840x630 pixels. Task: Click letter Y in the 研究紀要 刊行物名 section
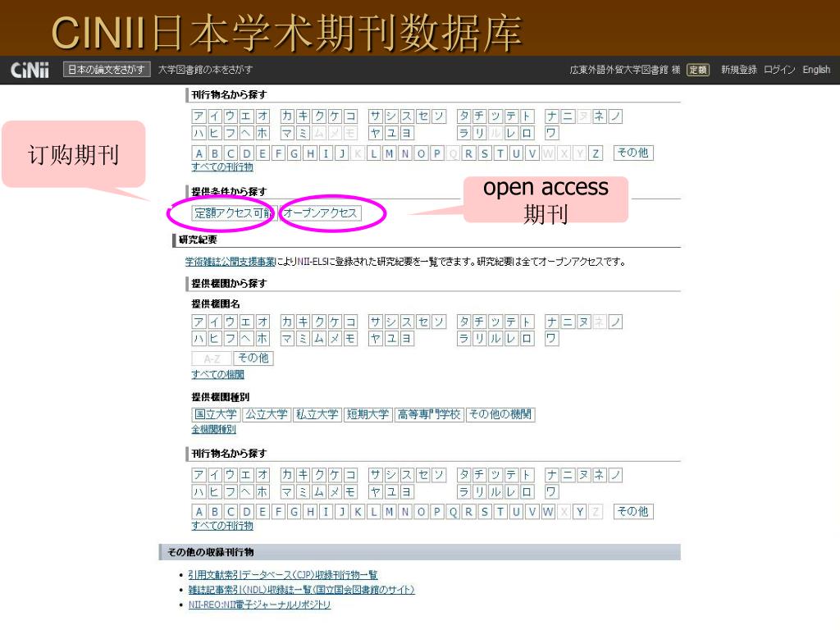580,512
